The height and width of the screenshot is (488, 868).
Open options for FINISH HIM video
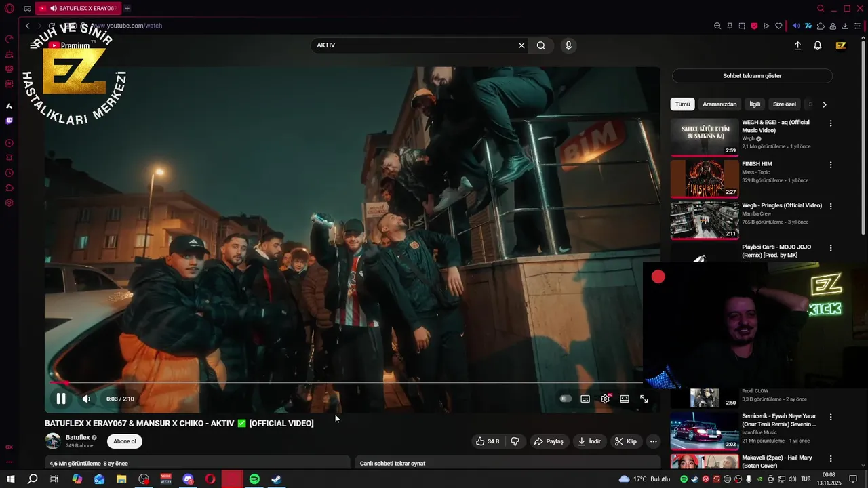831,165
